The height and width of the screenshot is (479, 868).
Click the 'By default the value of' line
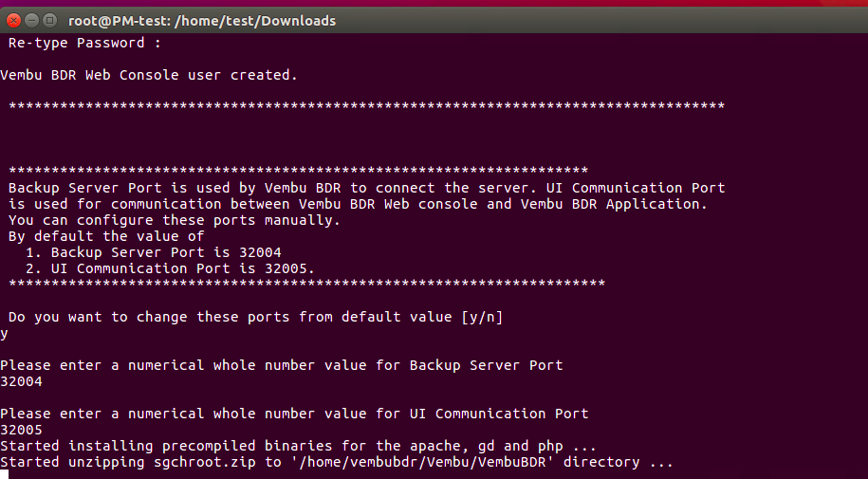tap(106, 236)
